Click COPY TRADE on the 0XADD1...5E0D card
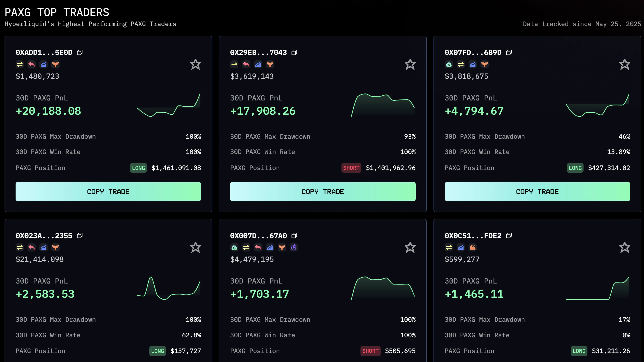Image resolution: width=644 pixels, height=362 pixels. (108, 192)
